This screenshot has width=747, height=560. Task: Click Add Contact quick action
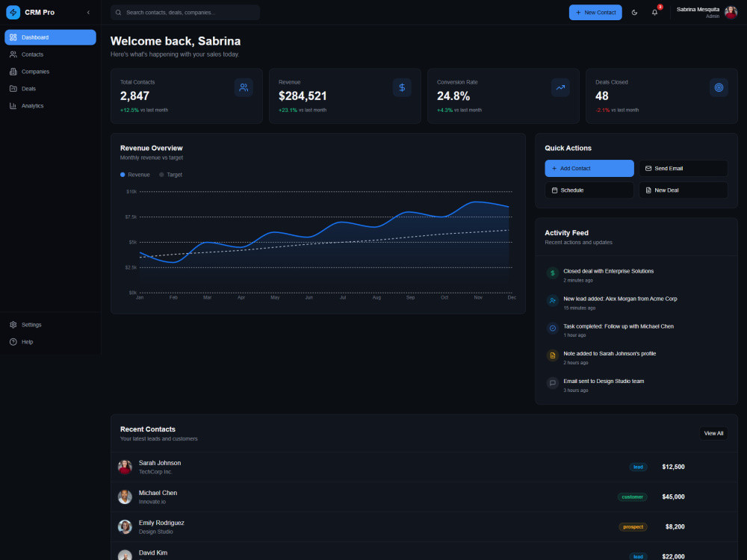589,169
